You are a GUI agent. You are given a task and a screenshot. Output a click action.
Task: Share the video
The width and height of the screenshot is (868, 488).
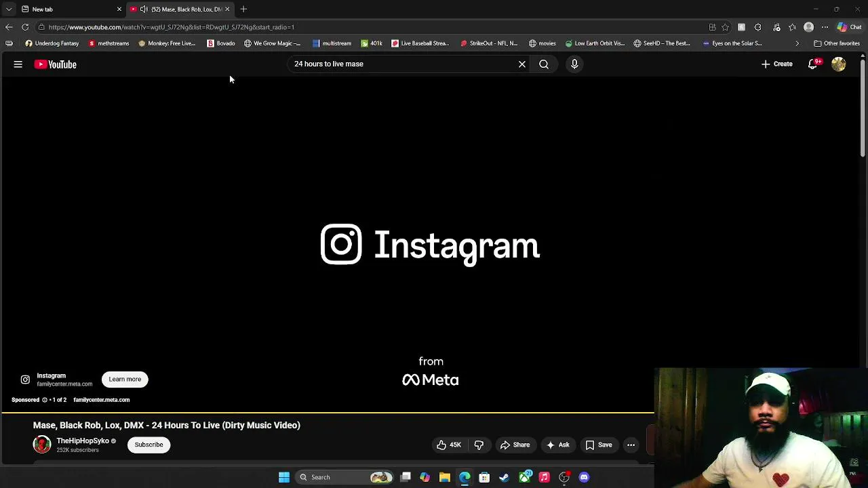click(515, 445)
